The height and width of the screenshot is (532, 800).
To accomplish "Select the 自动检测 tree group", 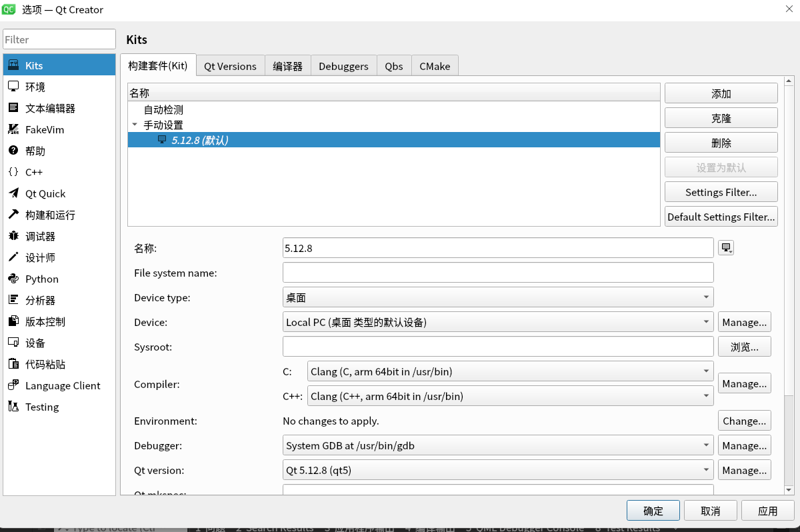I will [x=163, y=110].
